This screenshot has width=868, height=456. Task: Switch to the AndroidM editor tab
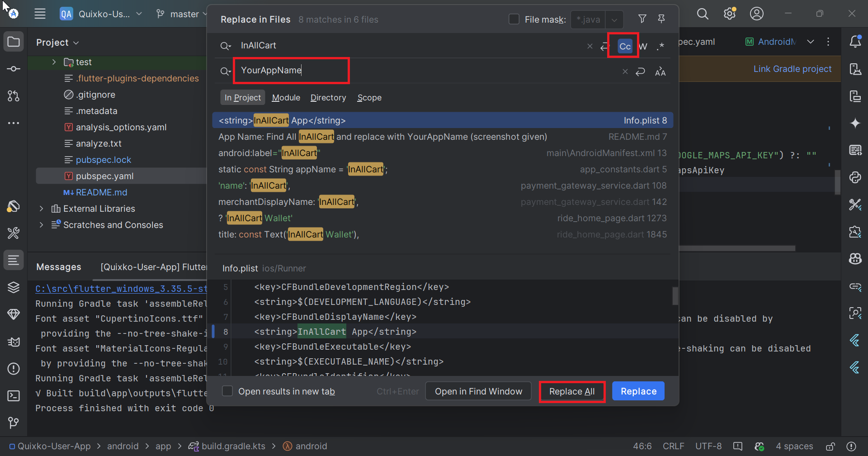pyautogui.click(x=770, y=42)
